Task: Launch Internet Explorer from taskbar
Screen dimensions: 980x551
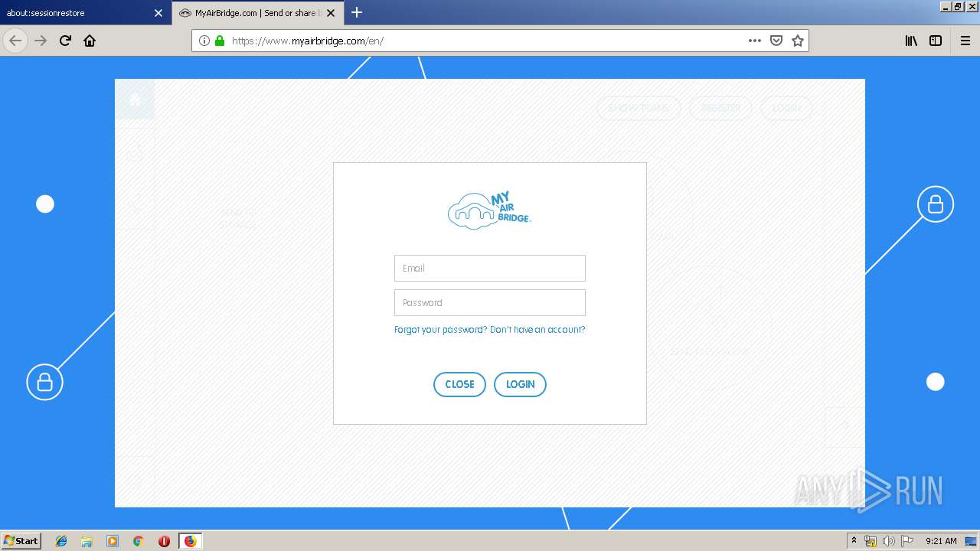Action: click(61, 541)
